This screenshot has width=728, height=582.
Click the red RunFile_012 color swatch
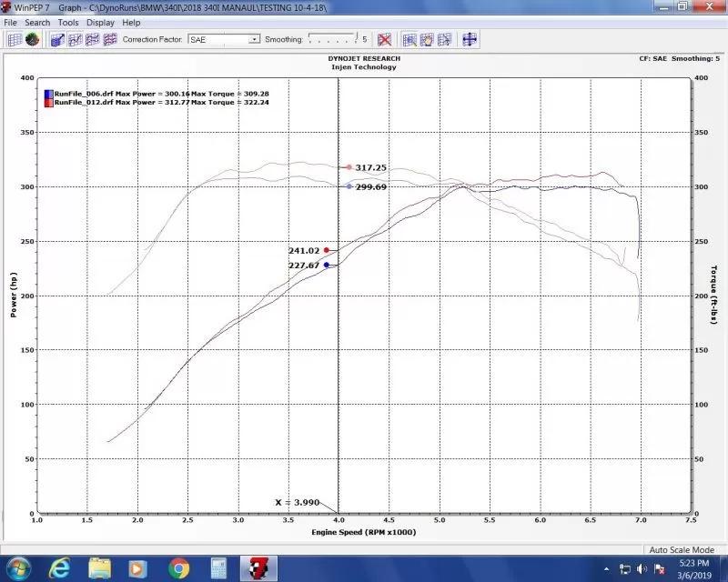pyautogui.click(x=49, y=103)
